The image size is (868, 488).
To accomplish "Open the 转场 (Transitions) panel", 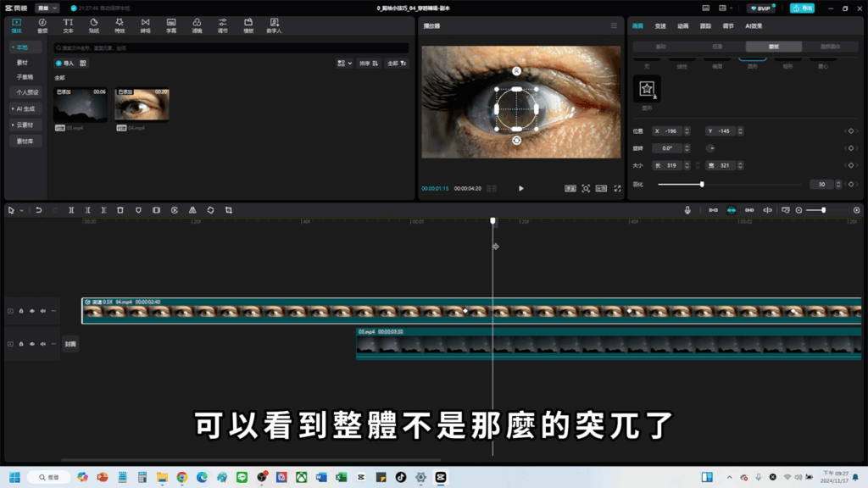I will (x=145, y=25).
